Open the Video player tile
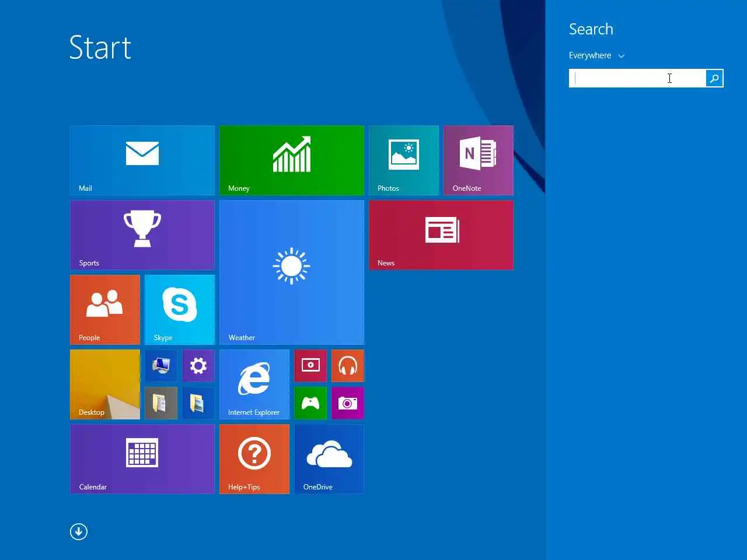 [310, 366]
